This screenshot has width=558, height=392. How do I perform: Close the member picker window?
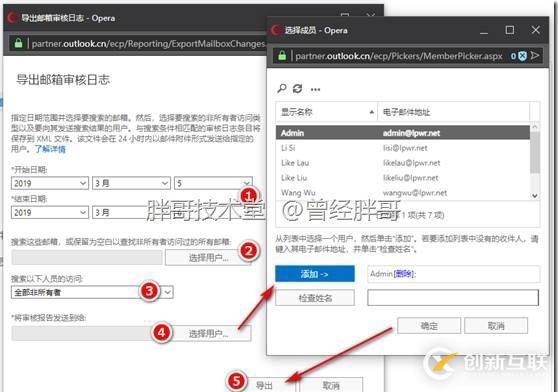(536, 30)
